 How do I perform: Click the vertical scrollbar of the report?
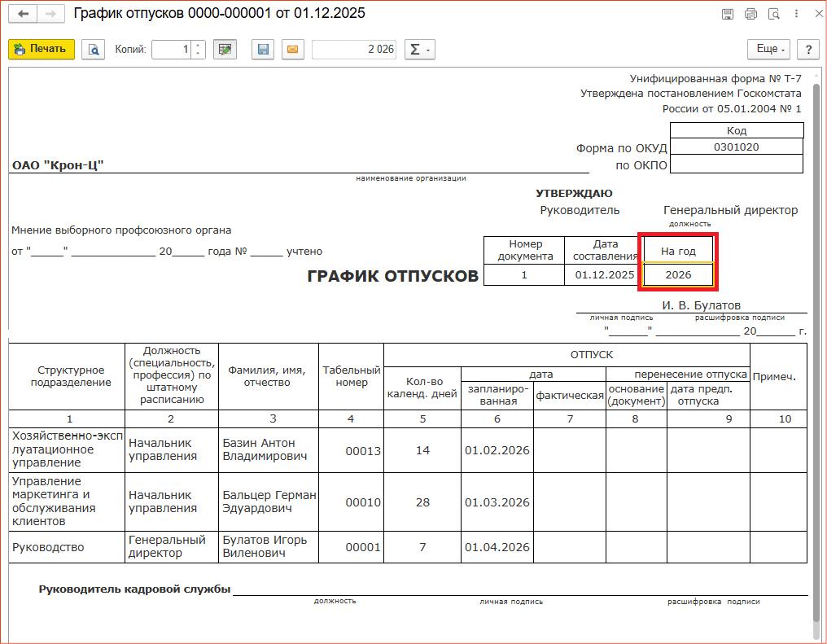816,326
